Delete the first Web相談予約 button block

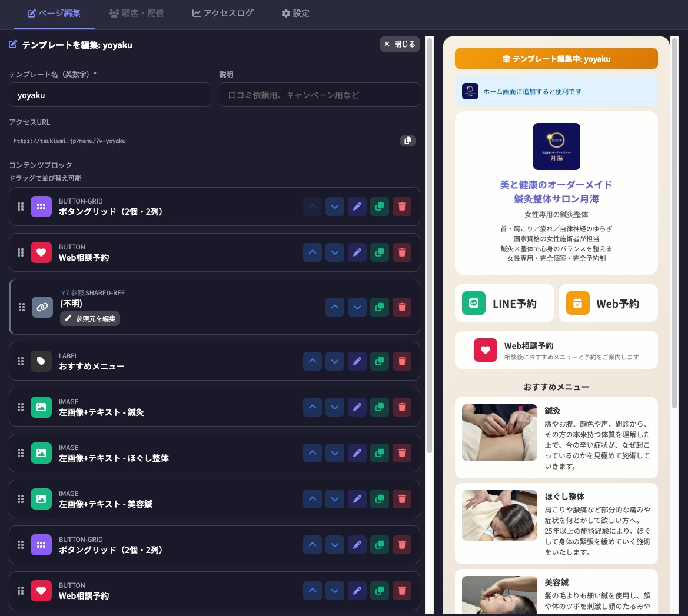[x=402, y=252]
